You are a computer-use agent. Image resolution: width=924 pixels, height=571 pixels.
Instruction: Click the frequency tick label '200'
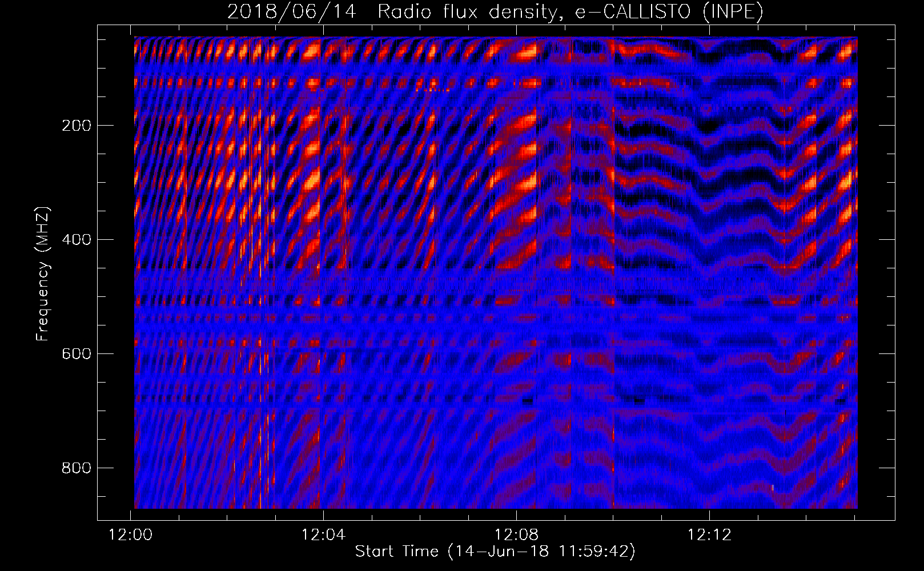77,126
